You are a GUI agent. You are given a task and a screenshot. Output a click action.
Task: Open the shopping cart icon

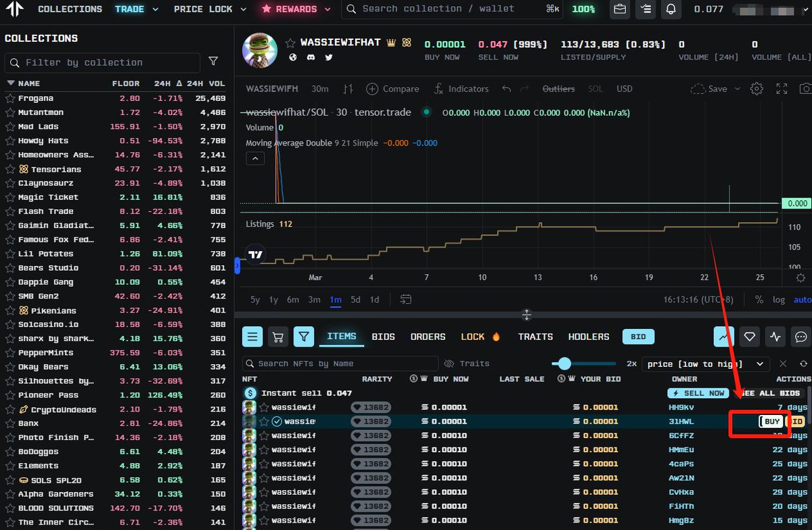[x=277, y=336]
